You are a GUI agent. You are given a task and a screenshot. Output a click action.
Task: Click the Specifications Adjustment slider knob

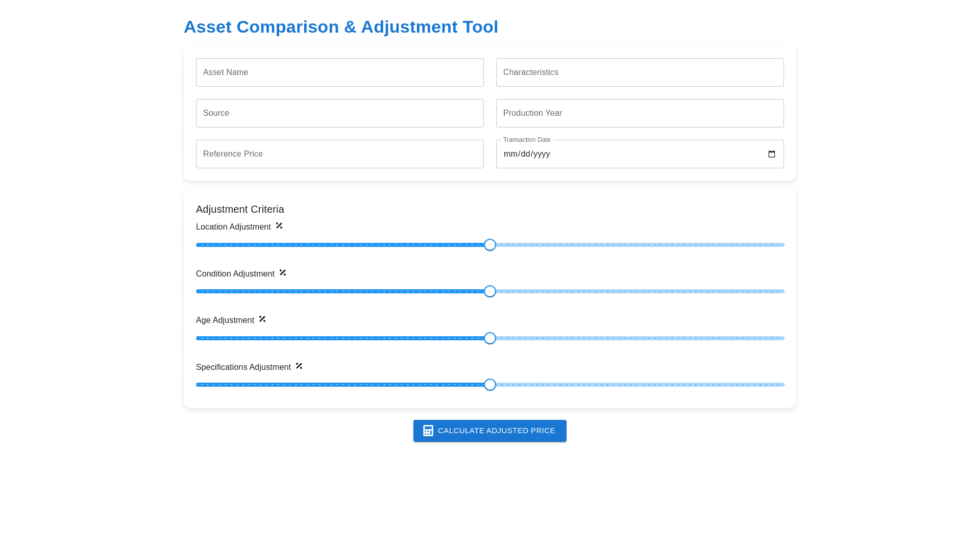point(490,385)
